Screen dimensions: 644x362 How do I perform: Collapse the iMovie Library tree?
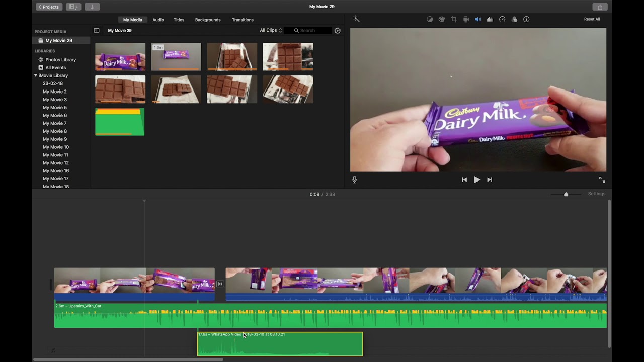36,76
